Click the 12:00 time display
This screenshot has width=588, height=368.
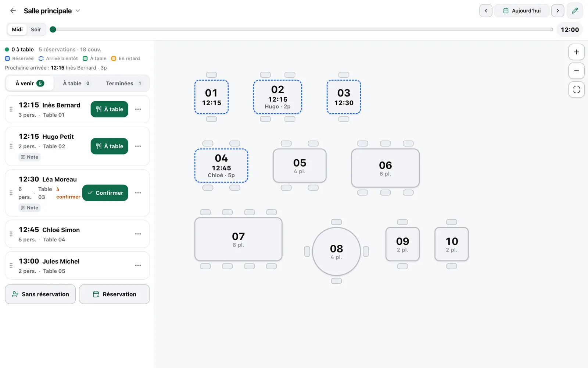click(570, 30)
